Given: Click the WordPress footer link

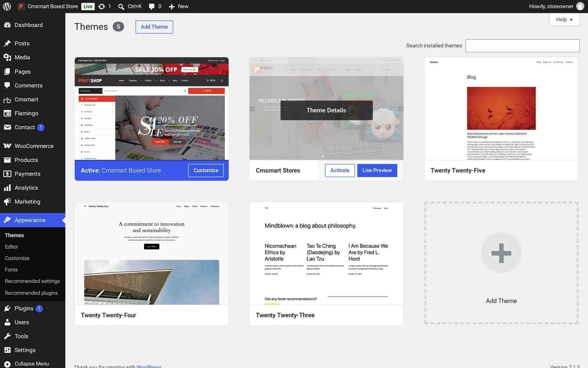Looking at the screenshot, I should pos(149,367).
